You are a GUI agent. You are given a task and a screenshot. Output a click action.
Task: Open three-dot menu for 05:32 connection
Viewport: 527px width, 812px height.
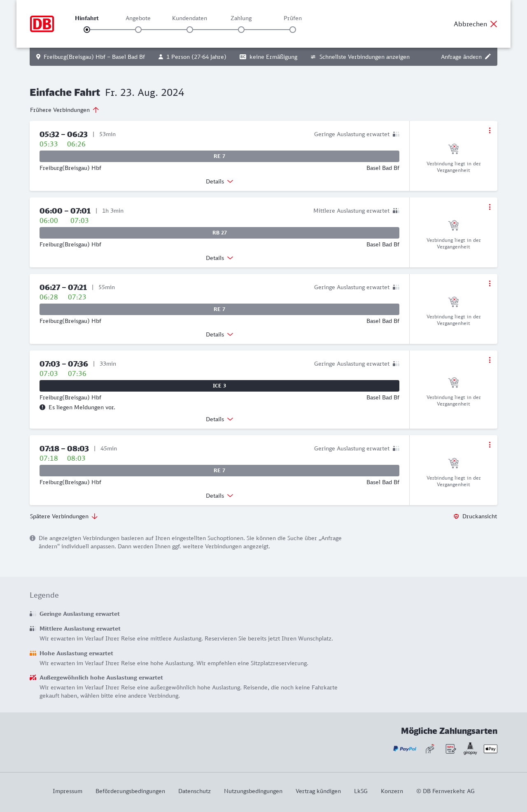click(x=490, y=130)
